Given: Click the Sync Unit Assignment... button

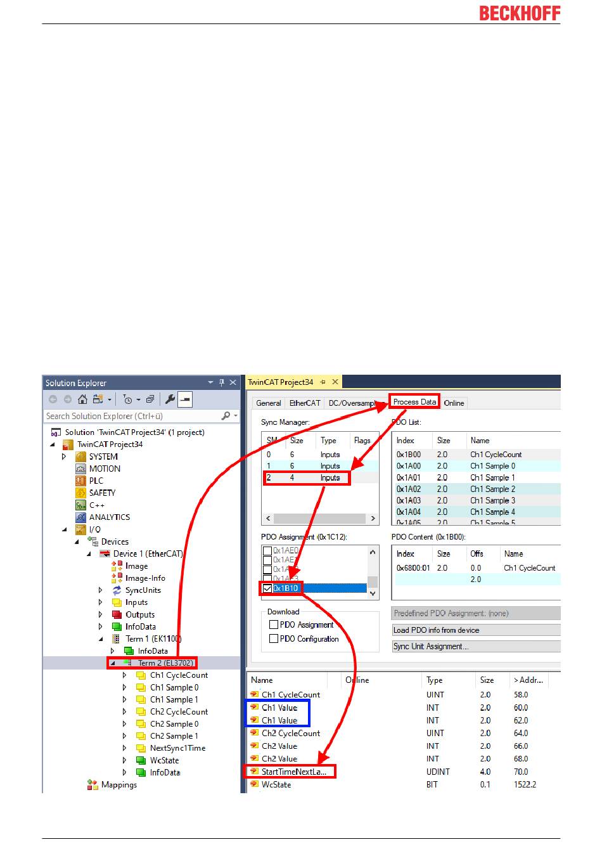Looking at the screenshot, I should coord(477,646).
